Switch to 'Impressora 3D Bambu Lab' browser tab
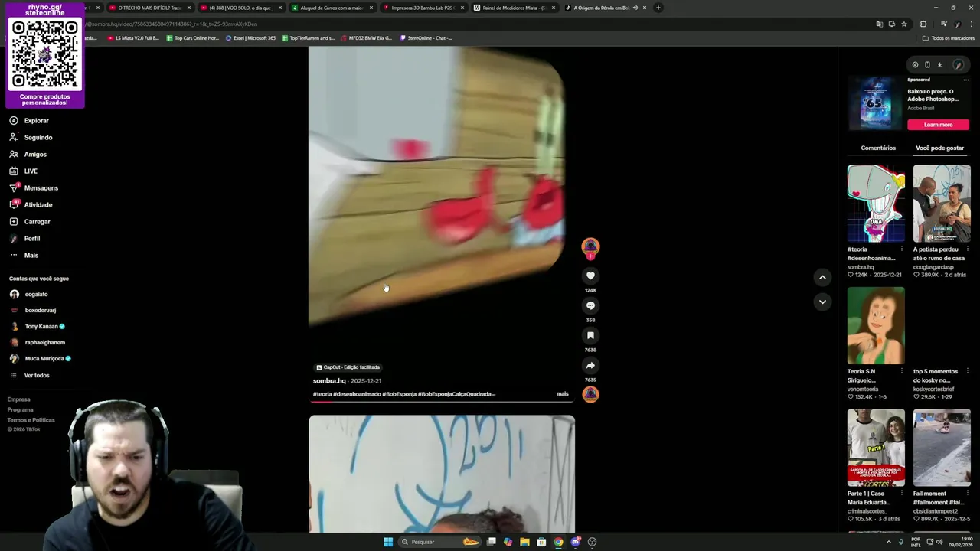Screen dimensions: 980x551 click(x=423, y=8)
